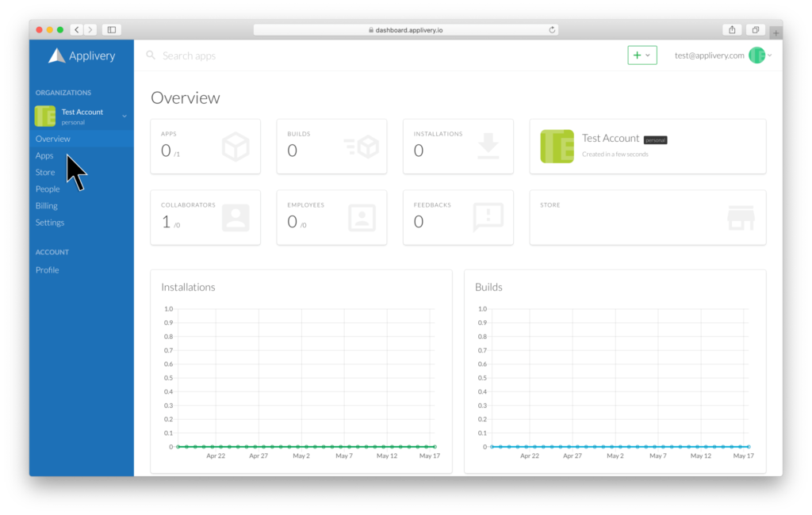Select Overview in the sidebar
The height and width of the screenshot is (515, 812).
53,139
